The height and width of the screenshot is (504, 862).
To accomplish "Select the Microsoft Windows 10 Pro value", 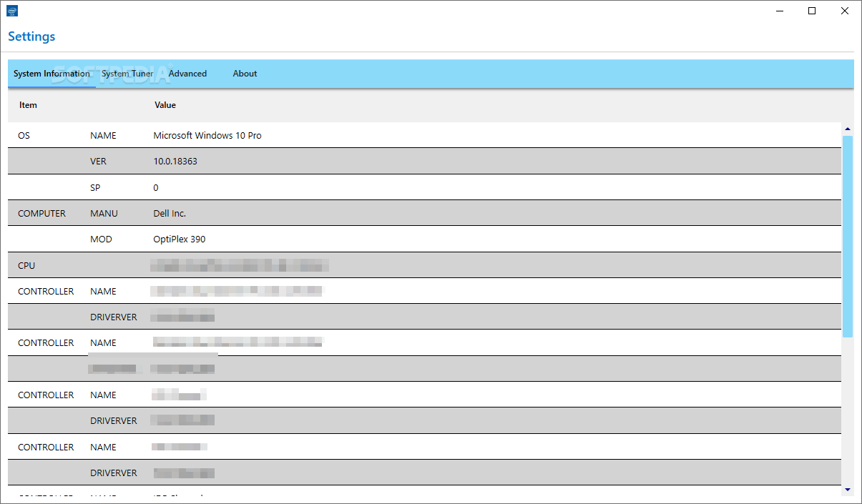I will pos(207,136).
